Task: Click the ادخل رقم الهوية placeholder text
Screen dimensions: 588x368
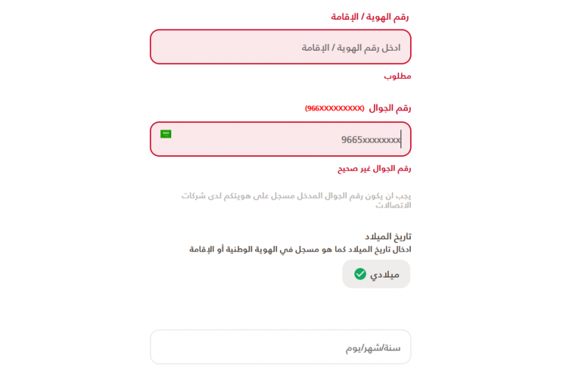Action: point(351,48)
